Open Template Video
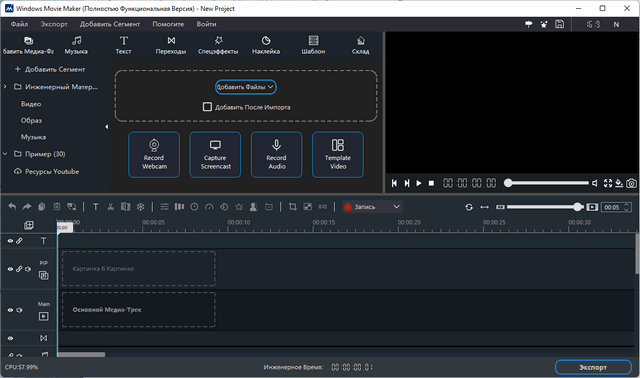The height and width of the screenshot is (378, 640). (x=338, y=155)
